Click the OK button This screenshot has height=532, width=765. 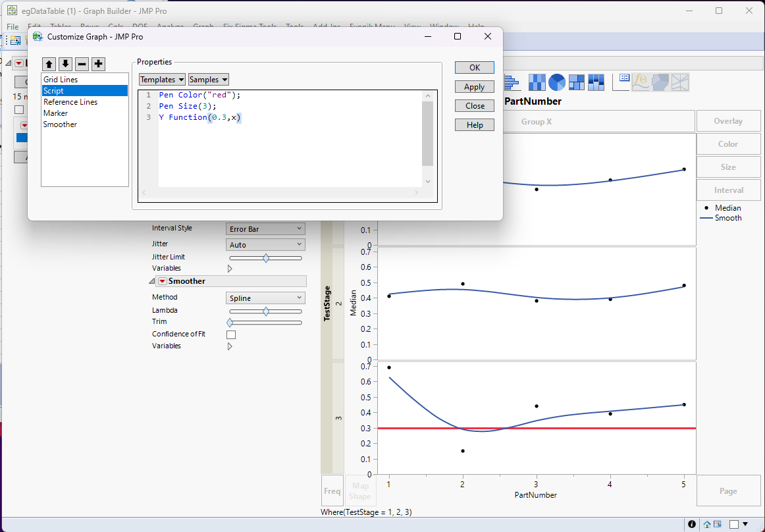pyautogui.click(x=474, y=68)
